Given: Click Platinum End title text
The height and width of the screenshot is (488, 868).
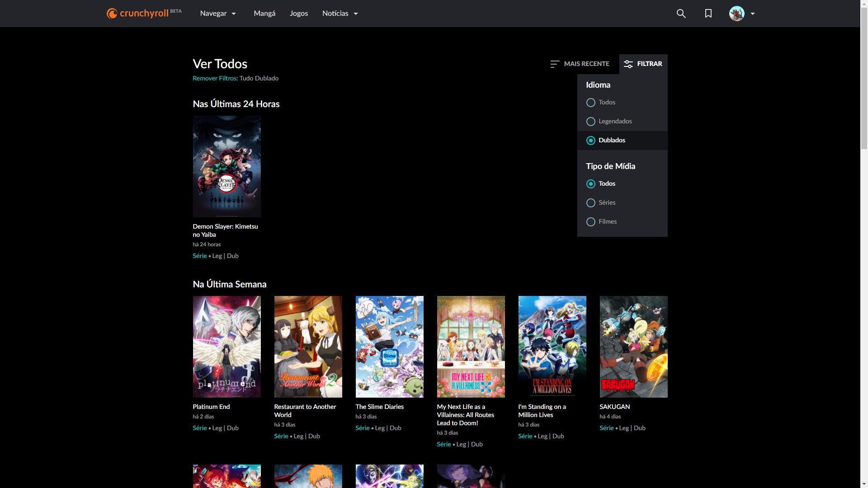Looking at the screenshot, I should (x=211, y=407).
